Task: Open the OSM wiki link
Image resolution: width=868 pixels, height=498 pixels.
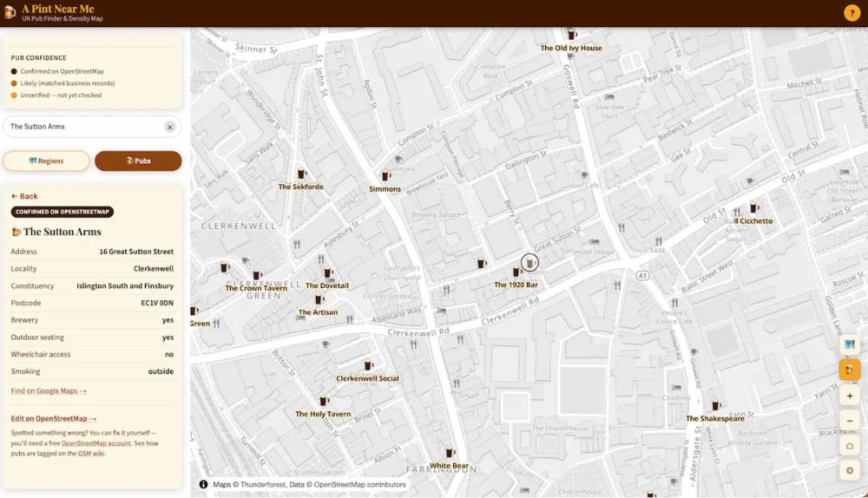Action: coord(91,453)
